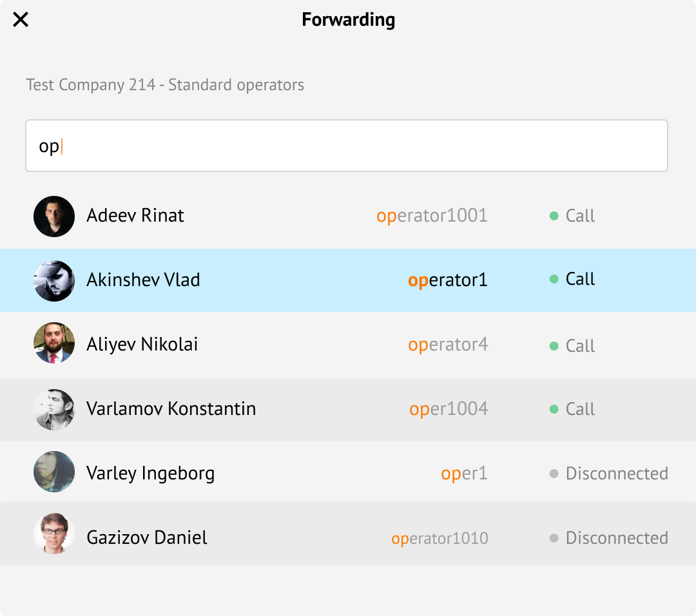
Task: Select Akinshev Vlad's avatar photo
Action: click(54, 280)
